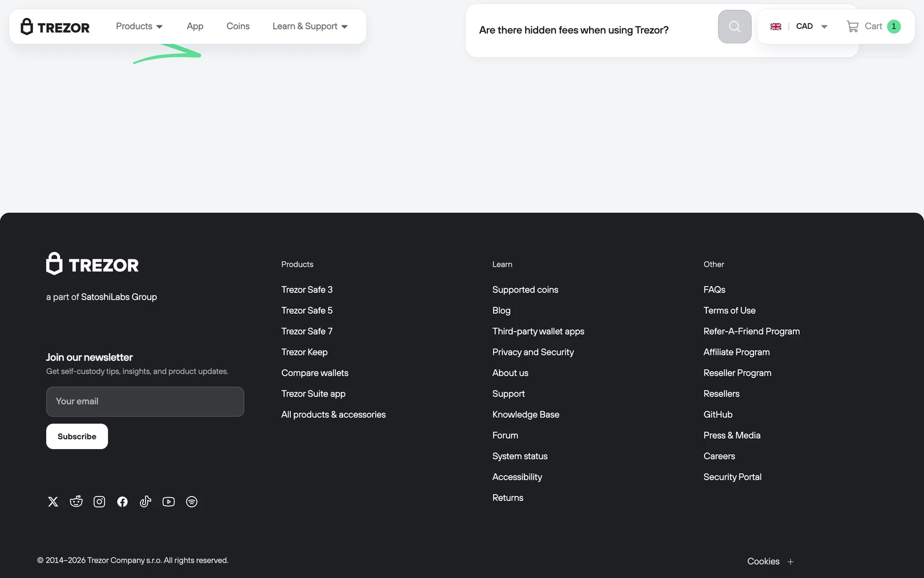Click the SatoshiLabs Group text
This screenshot has width=924, height=578.
[x=119, y=297]
